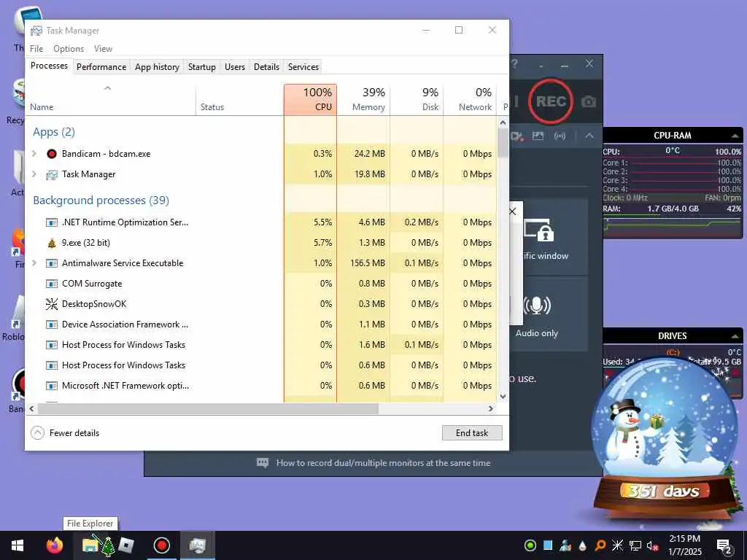This screenshot has width=747, height=560.
Task: Sort by Status column header
Action: pyautogui.click(x=239, y=99)
